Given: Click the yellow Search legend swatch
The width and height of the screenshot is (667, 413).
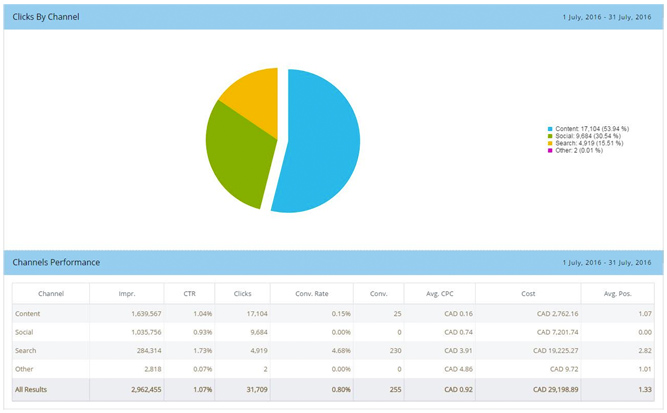Looking at the screenshot, I should 550,143.
